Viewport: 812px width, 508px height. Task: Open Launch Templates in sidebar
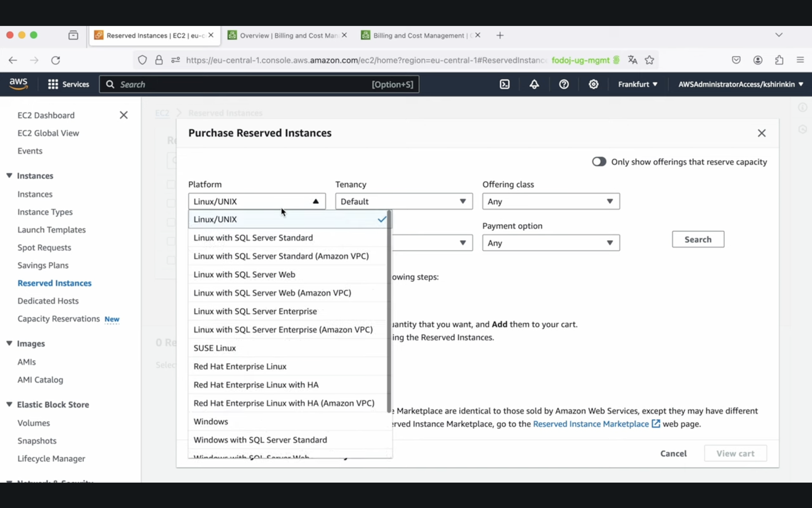click(x=51, y=230)
